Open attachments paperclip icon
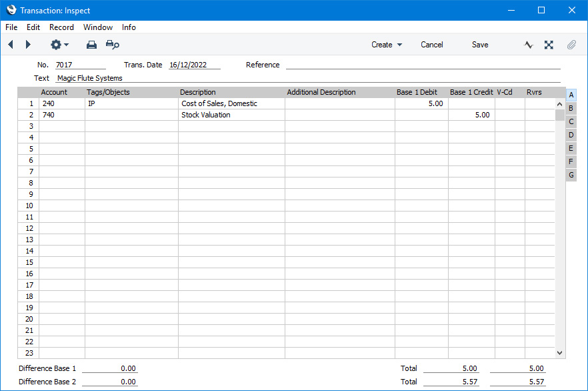Image resolution: width=588 pixels, height=391 pixels. point(571,45)
